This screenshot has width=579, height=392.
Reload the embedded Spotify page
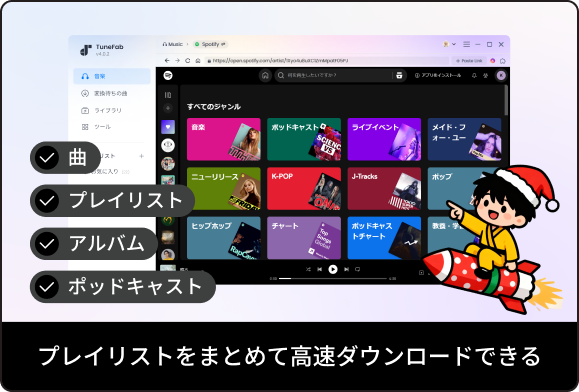188,61
